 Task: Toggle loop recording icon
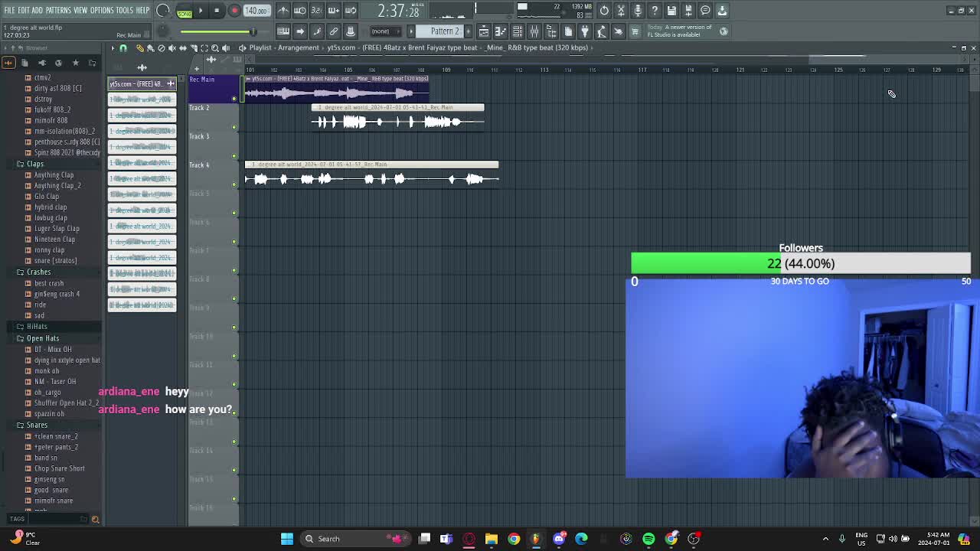(351, 11)
